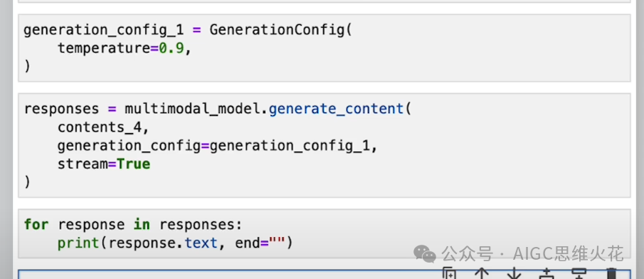Click the contents_4 argument line
The image size is (644, 279).
click(x=102, y=127)
